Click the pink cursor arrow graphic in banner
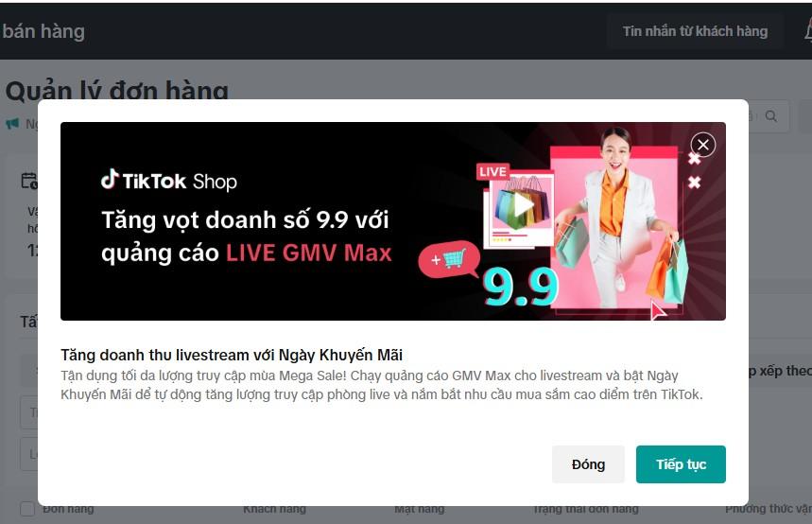 tap(658, 311)
